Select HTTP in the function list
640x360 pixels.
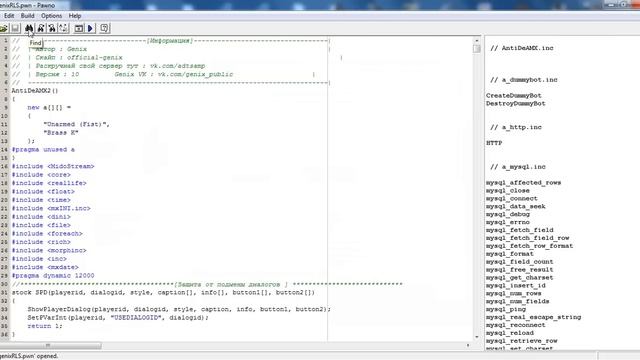[494, 143]
